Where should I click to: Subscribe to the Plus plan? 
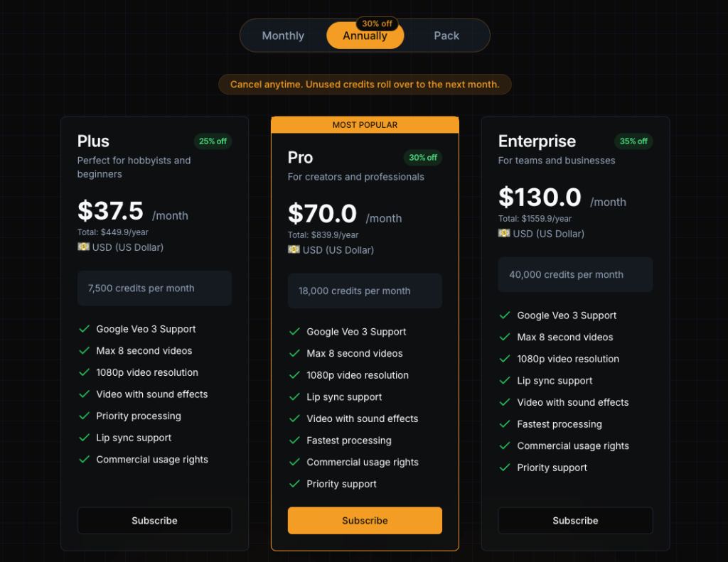154,520
